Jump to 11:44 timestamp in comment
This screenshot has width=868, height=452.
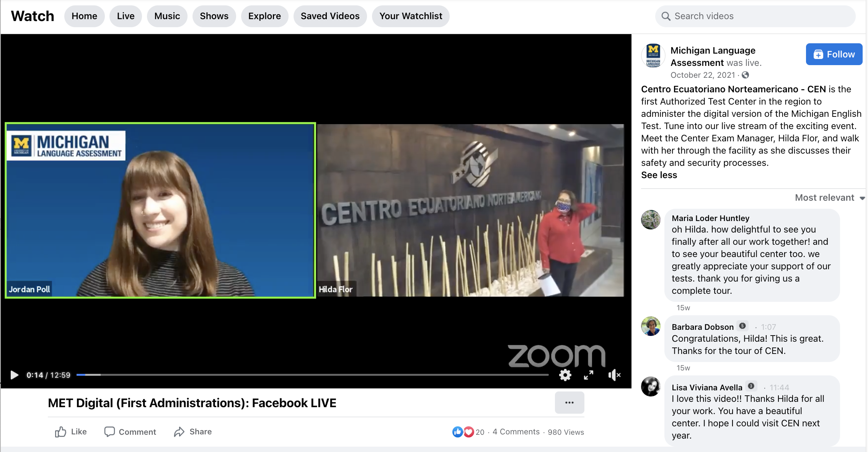click(x=779, y=388)
